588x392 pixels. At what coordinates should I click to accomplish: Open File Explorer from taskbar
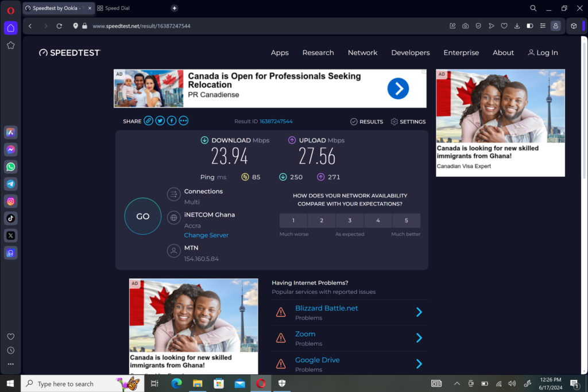click(x=198, y=383)
